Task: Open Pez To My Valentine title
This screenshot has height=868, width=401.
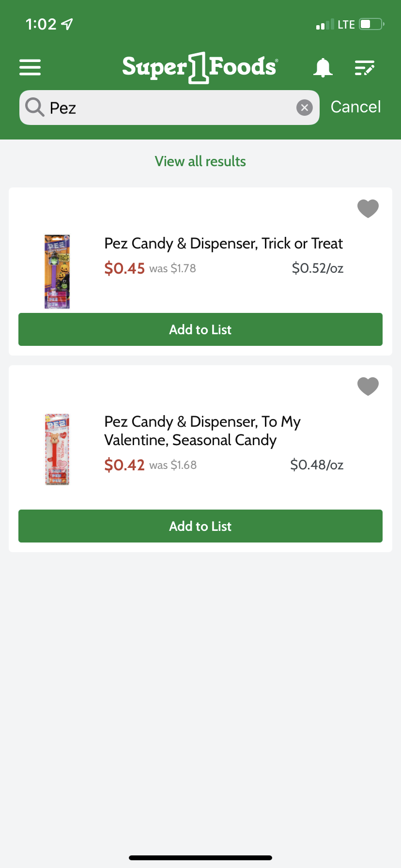Action: coord(202,431)
